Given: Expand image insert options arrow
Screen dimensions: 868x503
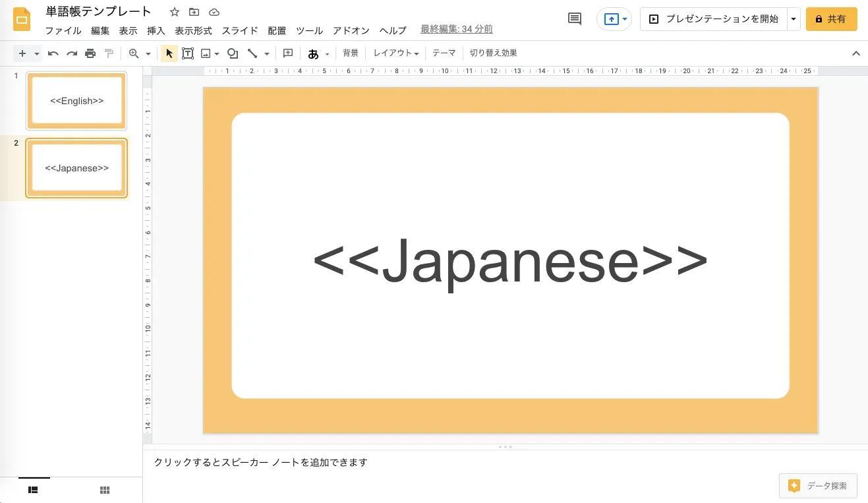Looking at the screenshot, I should tap(217, 54).
